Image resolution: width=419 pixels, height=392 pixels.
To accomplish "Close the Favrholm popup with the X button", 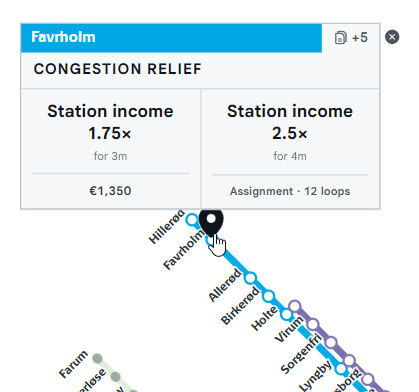I will pyautogui.click(x=392, y=37).
